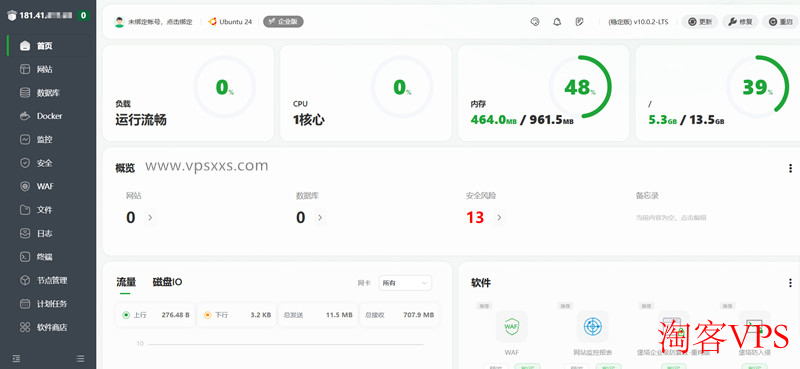Open 软件 panel three-dot options menu
The image size is (800, 369).
point(790,283)
